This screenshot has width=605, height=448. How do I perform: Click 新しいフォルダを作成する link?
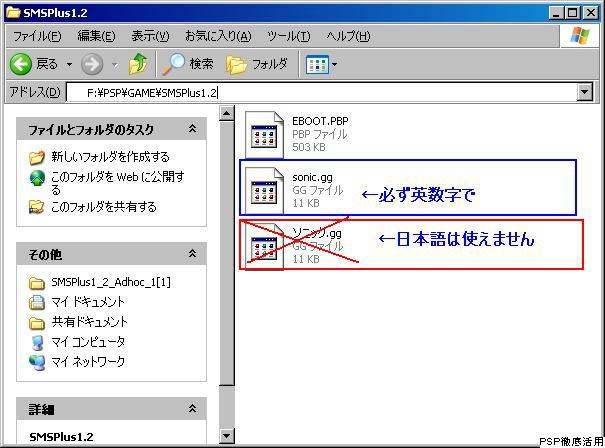(x=110, y=157)
